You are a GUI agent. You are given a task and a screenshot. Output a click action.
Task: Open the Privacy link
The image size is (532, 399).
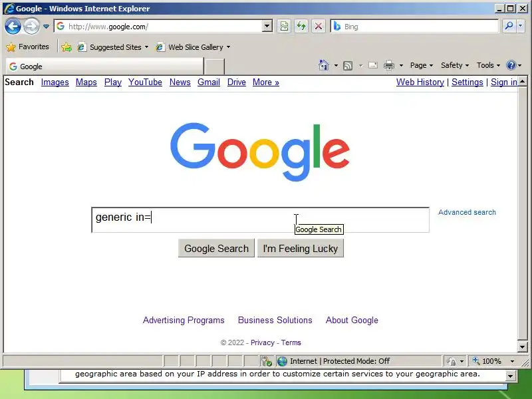[262, 342]
